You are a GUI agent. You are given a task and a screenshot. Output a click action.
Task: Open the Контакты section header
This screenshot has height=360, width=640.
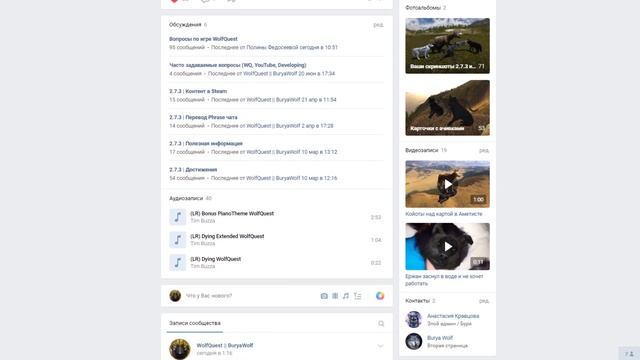point(418,301)
